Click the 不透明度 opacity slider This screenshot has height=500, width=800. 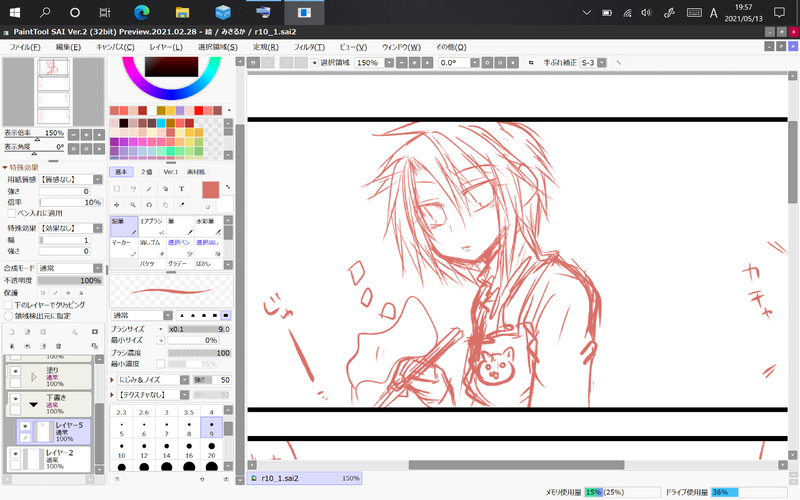[x=70, y=281]
